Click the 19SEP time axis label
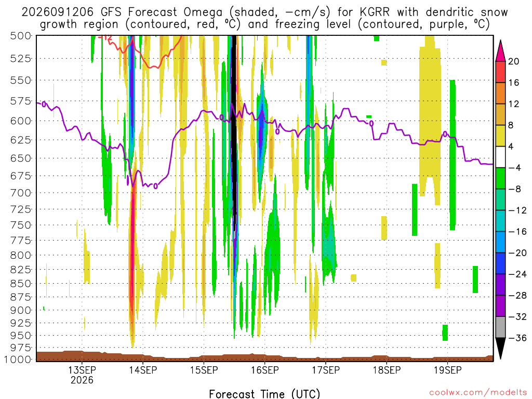 pos(447,370)
